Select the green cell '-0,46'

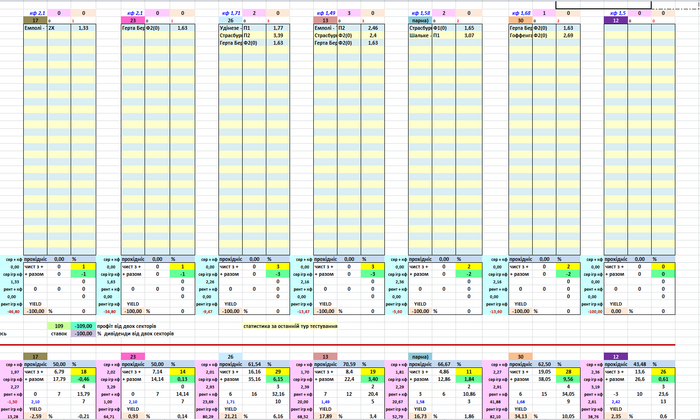click(83, 379)
